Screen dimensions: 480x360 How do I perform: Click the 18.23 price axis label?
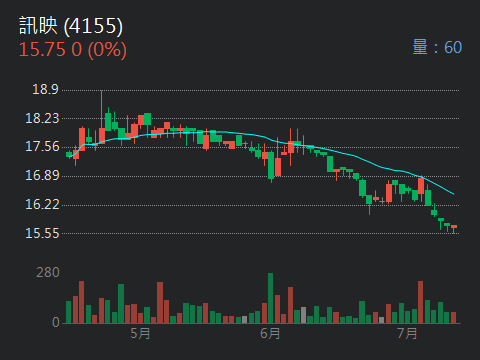click(x=42, y=118)
